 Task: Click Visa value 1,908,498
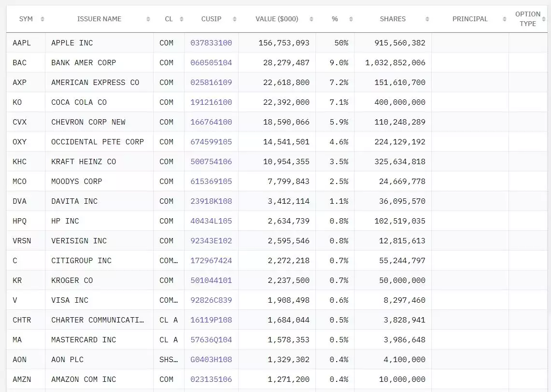pos(288,300)
